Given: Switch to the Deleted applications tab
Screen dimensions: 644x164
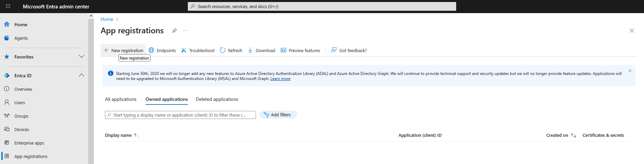Looking at the screenshot, I should (217, 99).
